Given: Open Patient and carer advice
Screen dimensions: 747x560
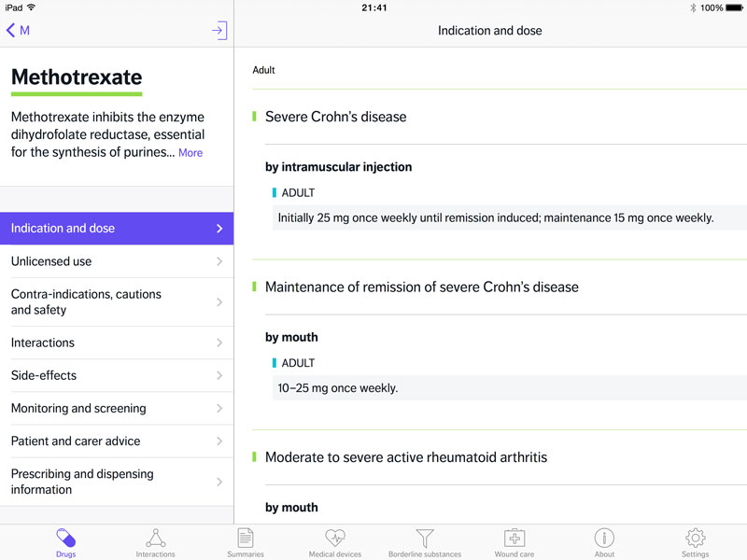Looking at the screenshot, I should [x=117, y=441].
